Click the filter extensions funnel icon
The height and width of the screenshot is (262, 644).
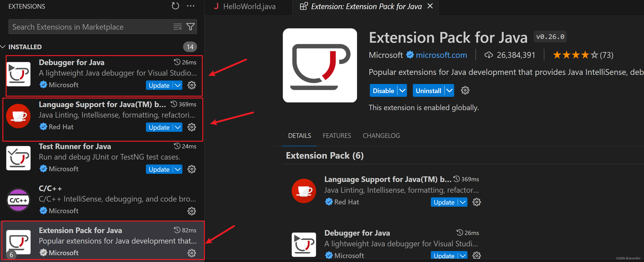[191, 27]
